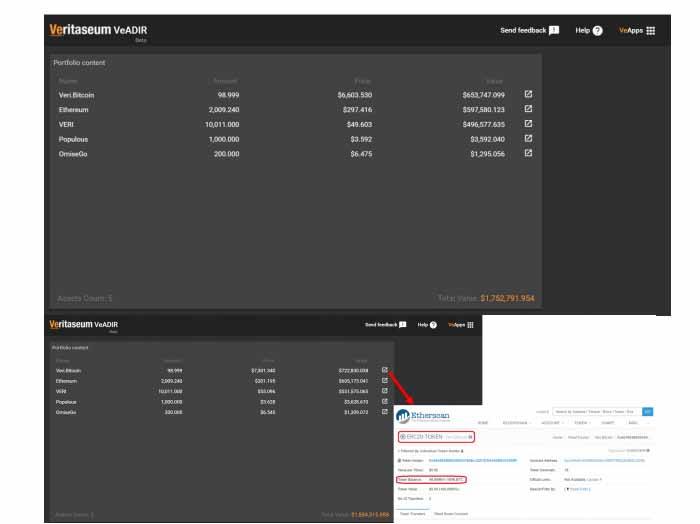Click the VeApps grid icon in the lower header
This screenshot has width=700, height=524.
click(470, 325)
